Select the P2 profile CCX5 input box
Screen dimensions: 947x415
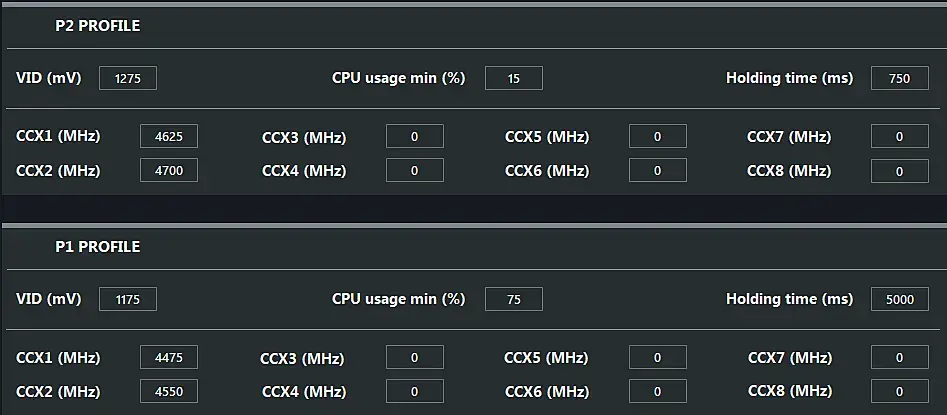pos(658,137)
